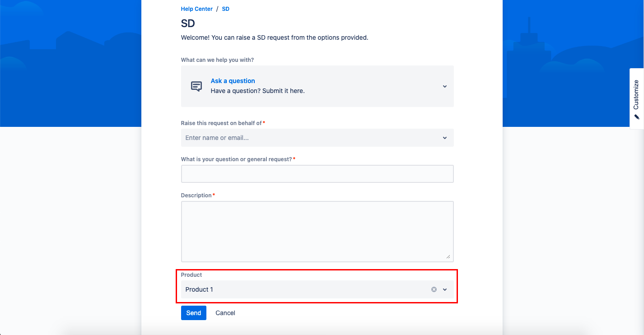The width and height of the screenshot is (644, 335).
Task: Focus the 'Enter name or email' field
Action: coord(307,138)
